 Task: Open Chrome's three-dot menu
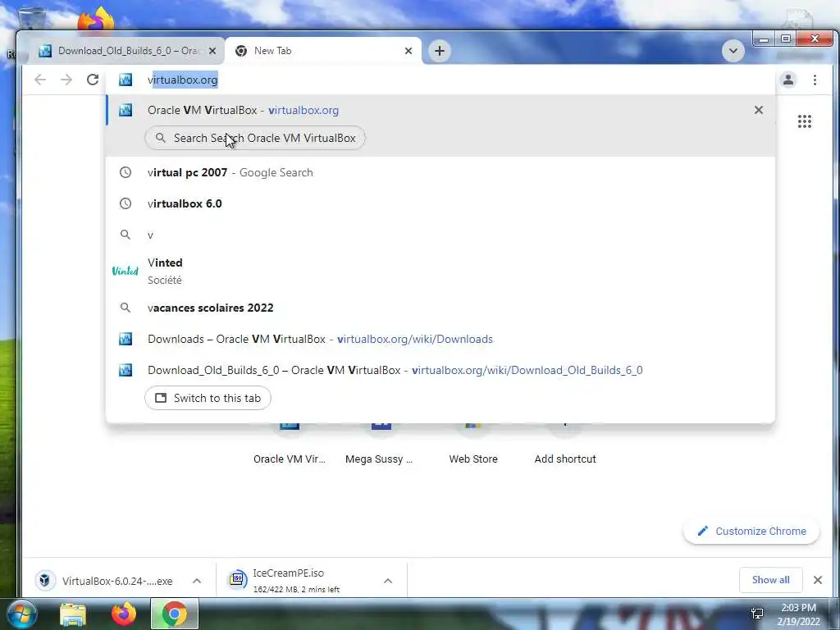pyautogui.click(x=815, y=80)
